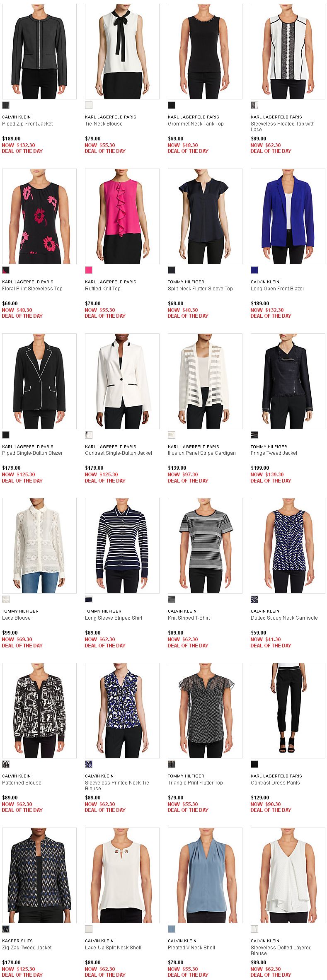Click the Dotted Scoop Neck Camisole title

[x=284, y=618]
